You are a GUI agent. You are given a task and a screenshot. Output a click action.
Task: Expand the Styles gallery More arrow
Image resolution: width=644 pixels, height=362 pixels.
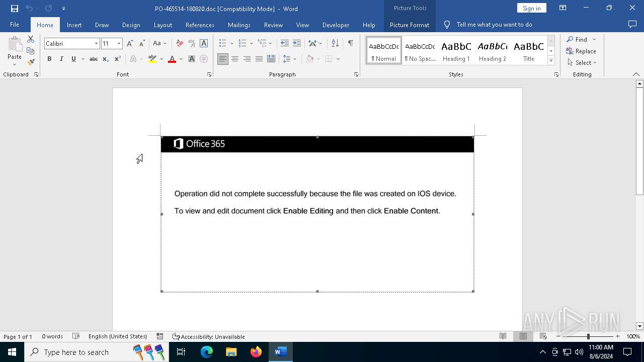tap(551, 61)
